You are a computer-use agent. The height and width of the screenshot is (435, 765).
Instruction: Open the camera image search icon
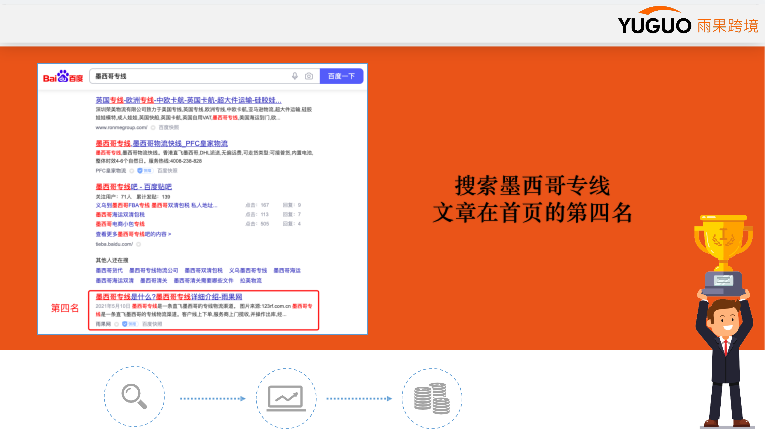[309, 76]
